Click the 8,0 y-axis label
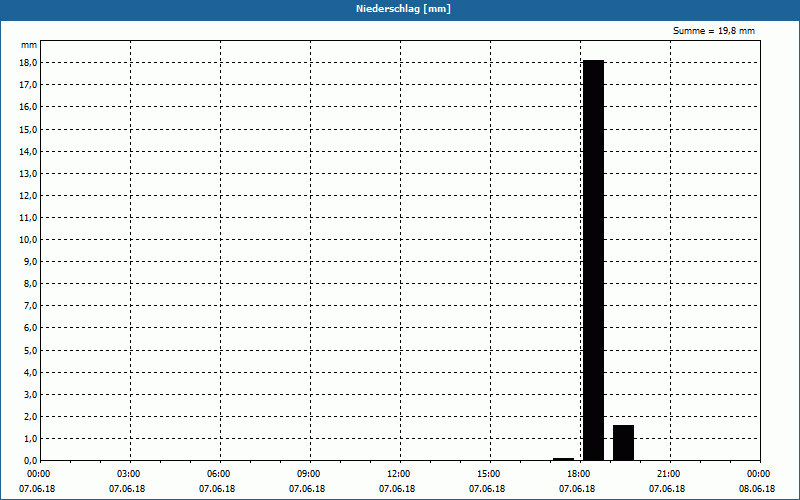 click(31, 284)
